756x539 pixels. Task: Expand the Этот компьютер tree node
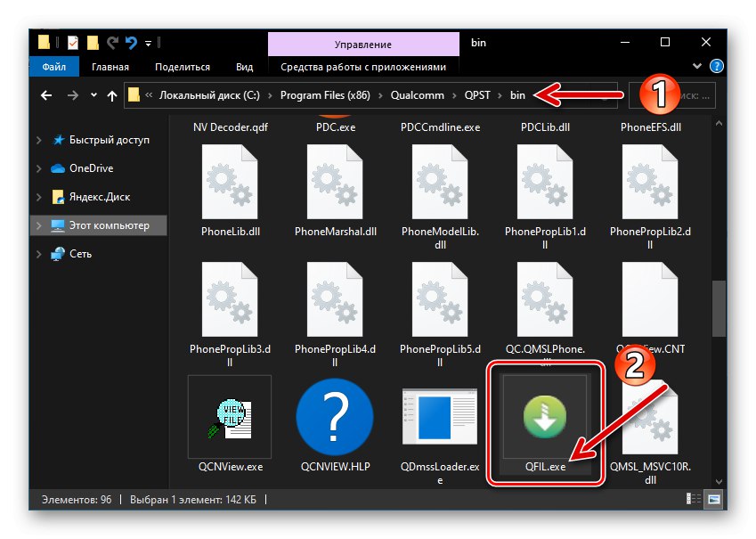coord(39,225)
